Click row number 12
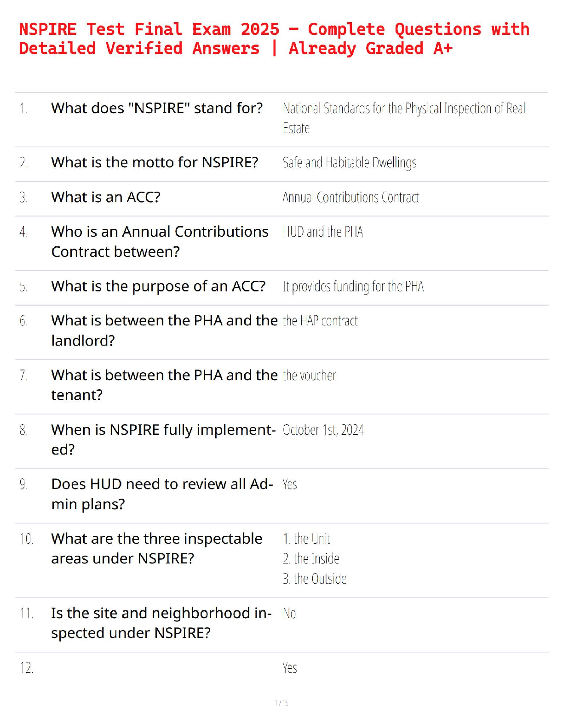The height and width of the screenshot is (728, 563). (x=26, y=668)
